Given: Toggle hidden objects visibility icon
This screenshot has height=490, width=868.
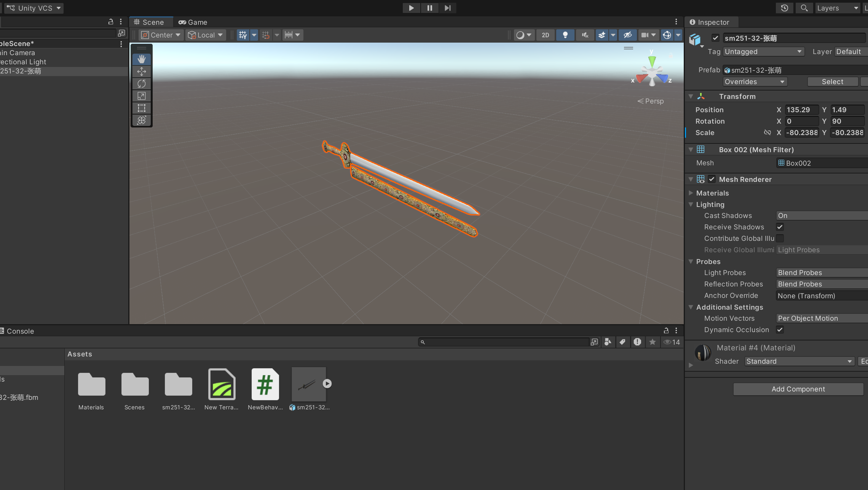Looking at the screenshot, I should click(627, 35).
